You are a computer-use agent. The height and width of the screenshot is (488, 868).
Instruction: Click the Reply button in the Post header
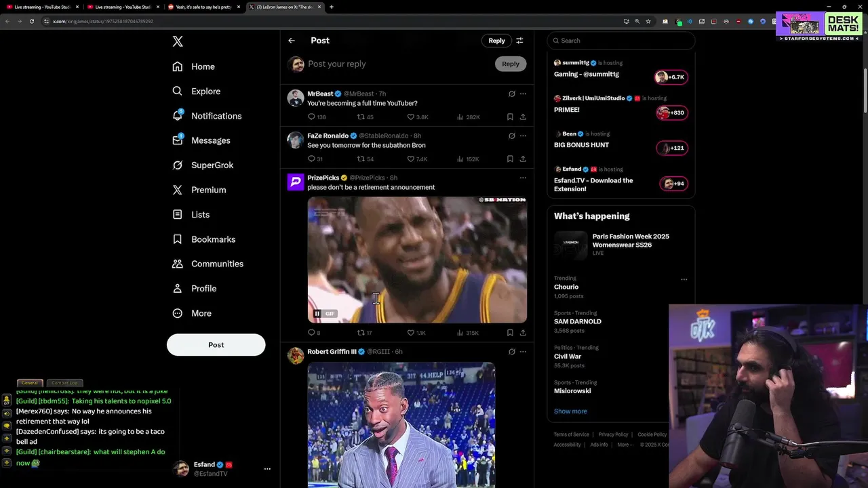496,41
